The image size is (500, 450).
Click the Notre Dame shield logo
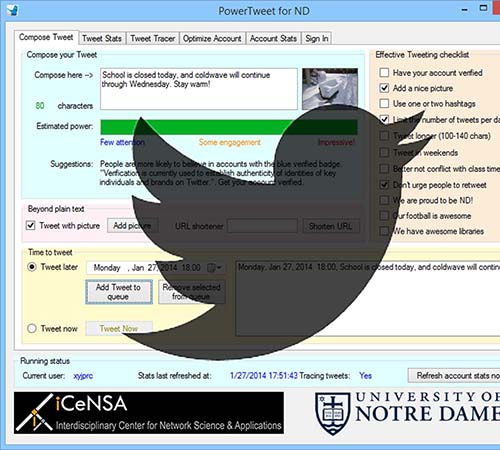click(x=333, y=413)
